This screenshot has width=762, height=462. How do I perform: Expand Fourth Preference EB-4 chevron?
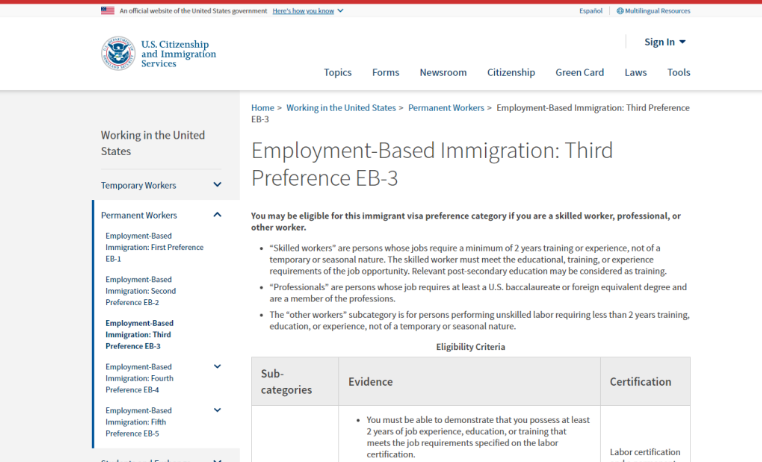[217, 366]
